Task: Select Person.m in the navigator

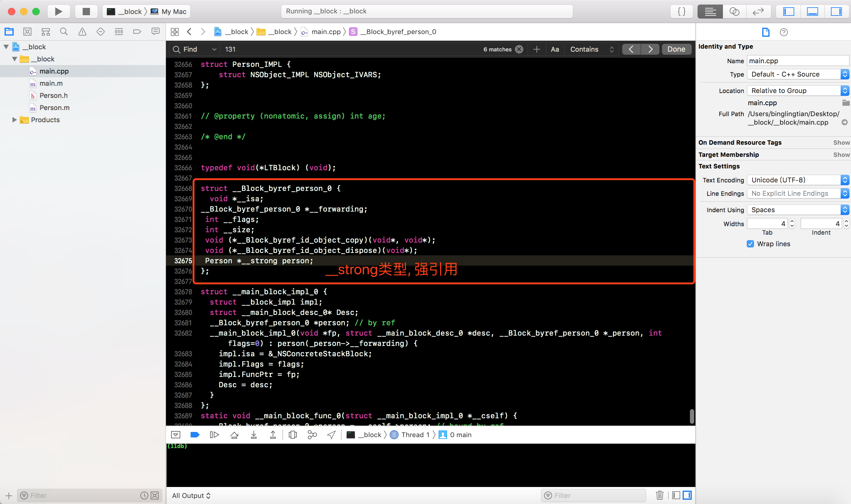Action: point(54,108)
